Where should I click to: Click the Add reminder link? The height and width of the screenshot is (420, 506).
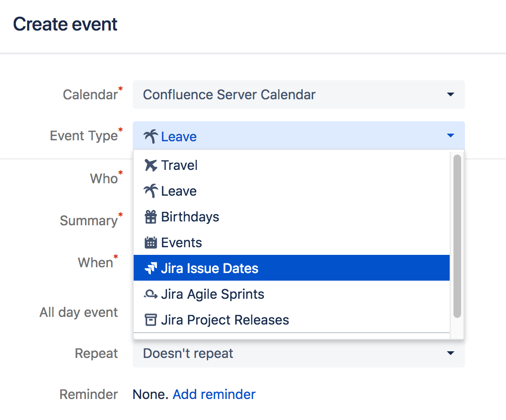point(214,395)
